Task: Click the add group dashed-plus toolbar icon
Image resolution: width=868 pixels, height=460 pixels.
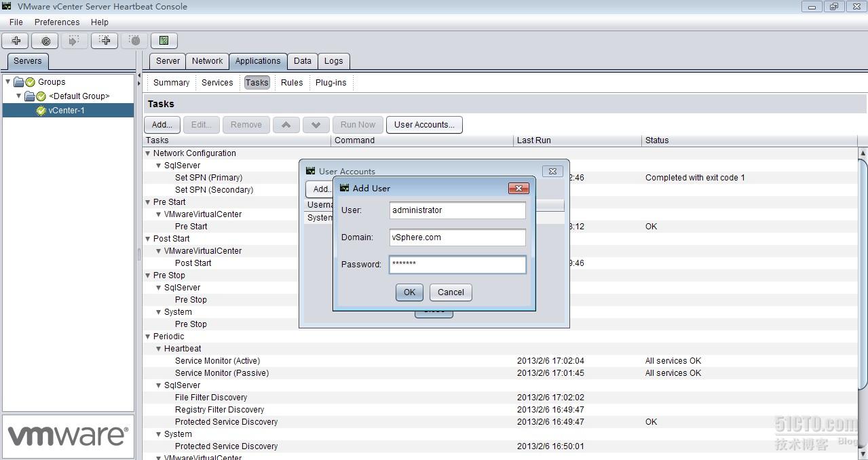Action: 105,41
